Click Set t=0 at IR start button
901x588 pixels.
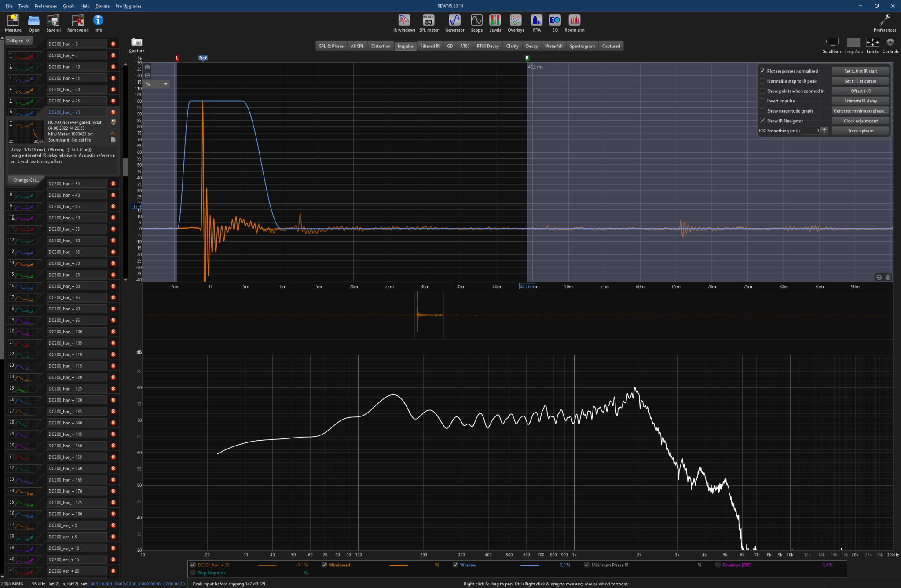[861, 71]
